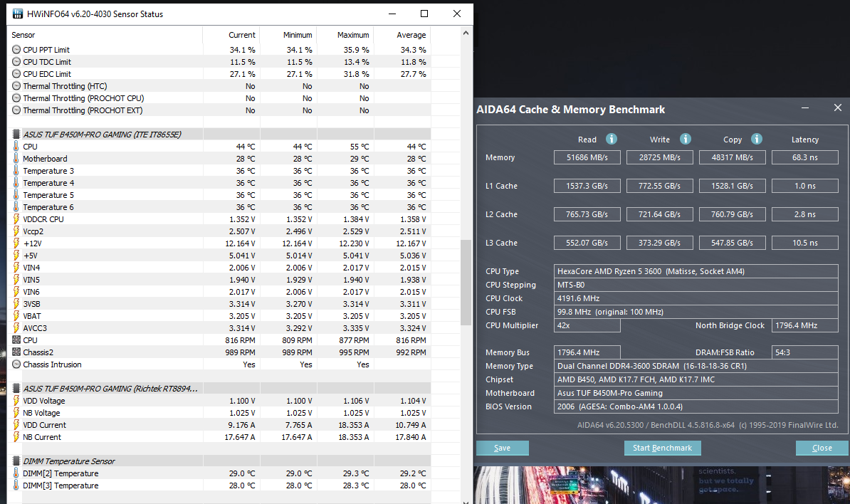The width and height of the screenshot is (850, 504).
Task: Click the CPU Clock field 4191.6 MHz
Action: (696, 298)
